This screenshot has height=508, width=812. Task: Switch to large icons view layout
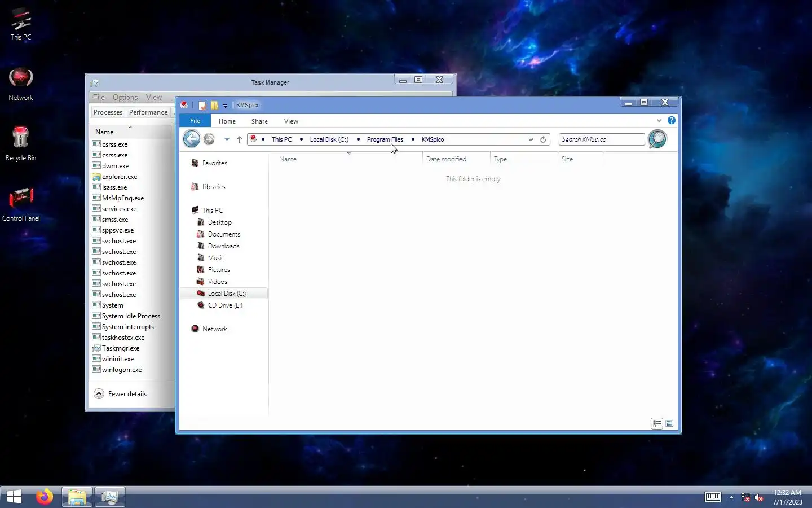point(669,423)
